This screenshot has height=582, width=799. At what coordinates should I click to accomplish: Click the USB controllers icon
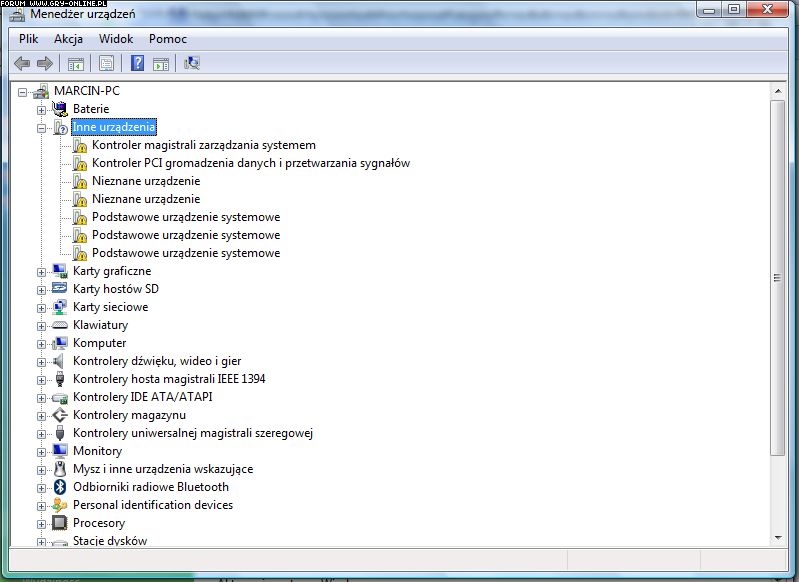(60, 433)
